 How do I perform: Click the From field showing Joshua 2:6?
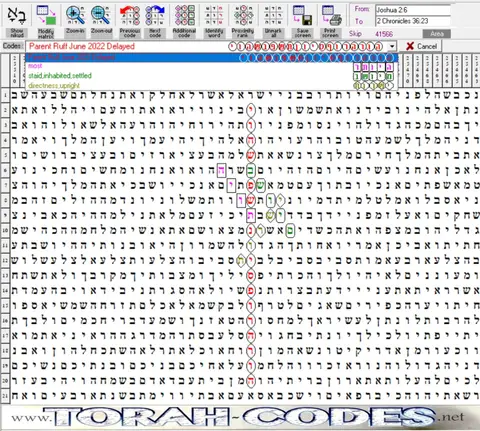[x=413, y=10]
